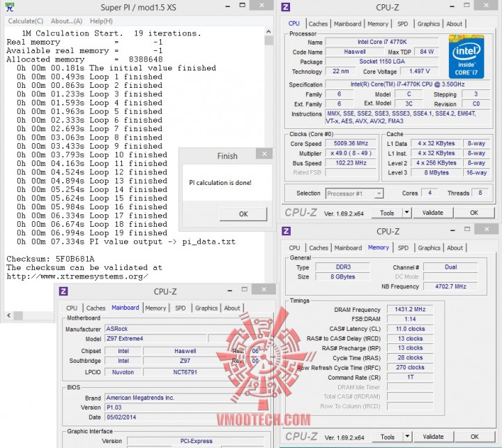The image size is (502, 448).
Task: Click the Core Speed 5009.36 MHz value
Action: pyautogui.click(x=351, y=143)
